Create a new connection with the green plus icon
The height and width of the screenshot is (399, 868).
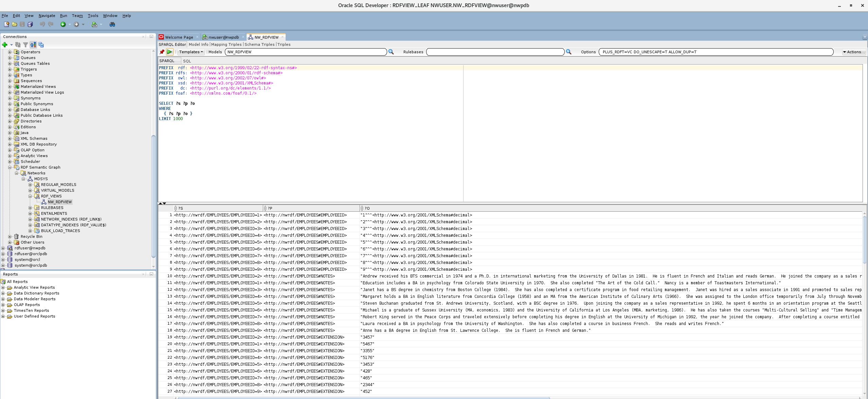(5, 44)
